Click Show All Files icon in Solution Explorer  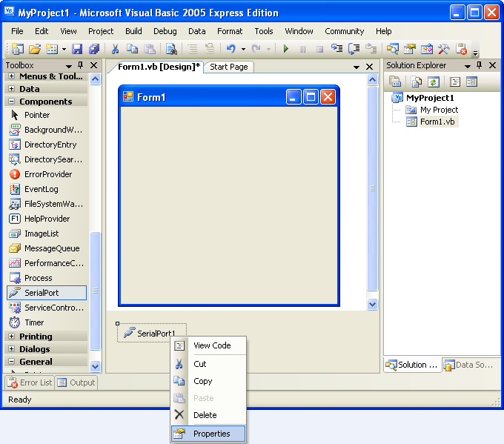coord(417,82)
